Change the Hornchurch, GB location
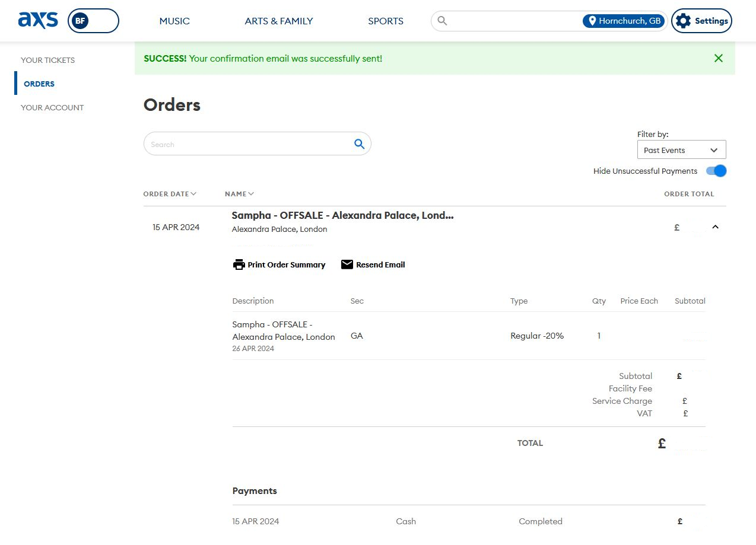This screenshot has width=756, height=545. [x=624, y=21]
